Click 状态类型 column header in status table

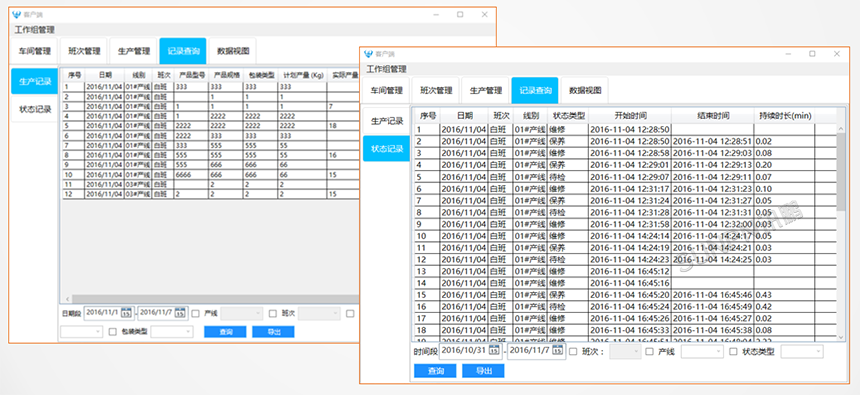[568, 116]
